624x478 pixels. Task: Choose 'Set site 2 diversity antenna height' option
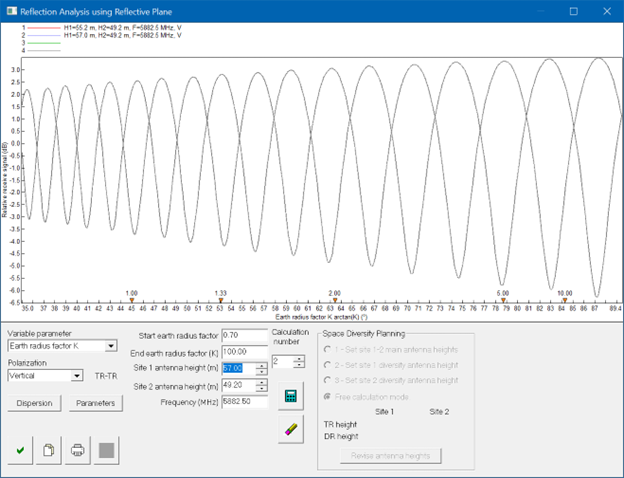pyautogui.click(x=326, y=380)
